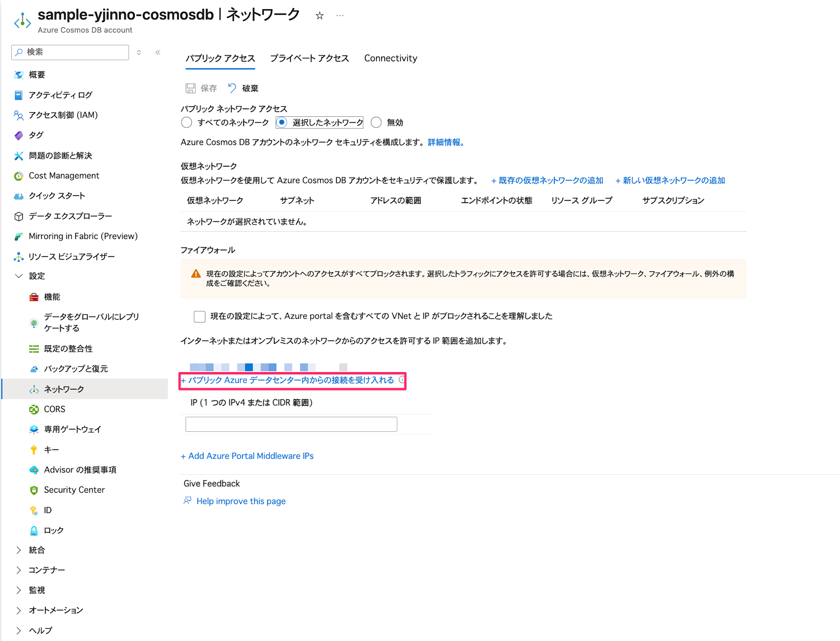Switch to the プライベート アクセス tab
The image size is (840, 641).
click(310, 58)
